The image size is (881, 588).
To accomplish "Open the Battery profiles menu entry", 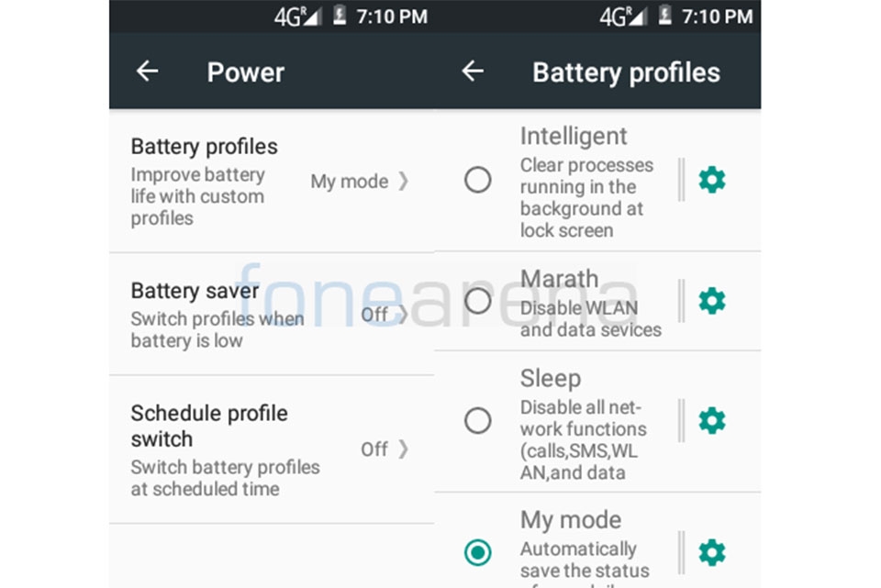I will [272, 181].
